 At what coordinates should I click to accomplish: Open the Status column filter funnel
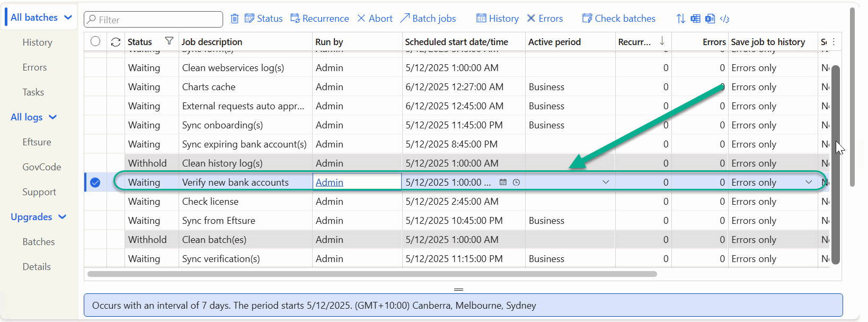(x=169, y=41)
